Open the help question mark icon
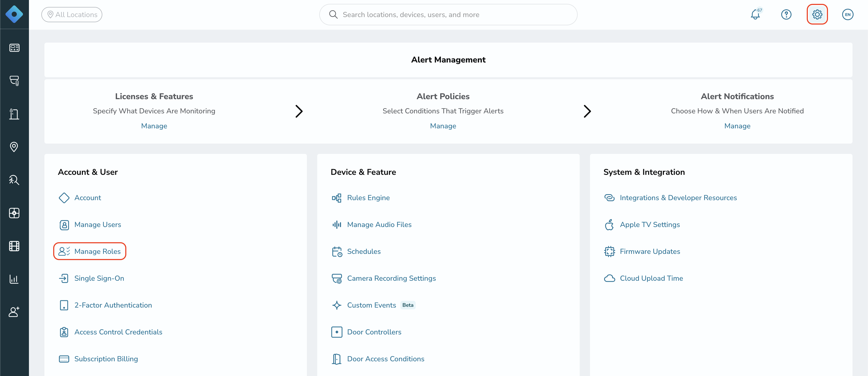Image resolution: width=868 pixels, height=376 pixels. tap(786, 14)
